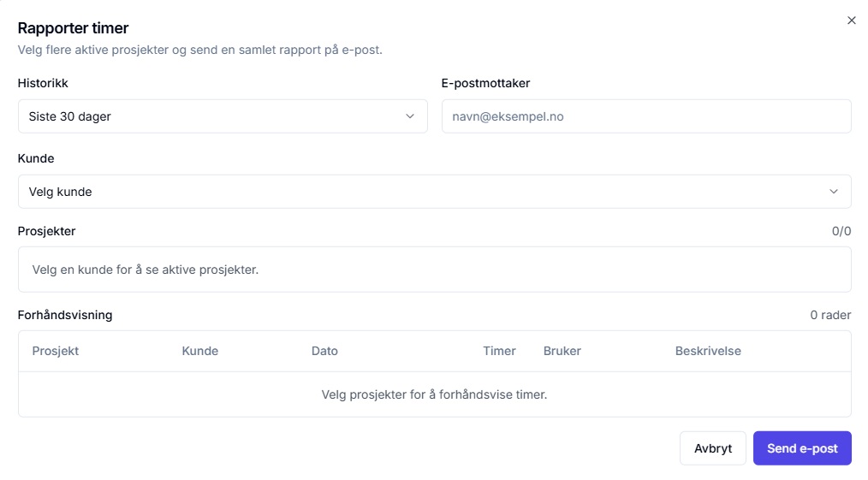Screen dimensions: 868x480
Task: Click the Beskrivelse column header
Action: [708, 351]
